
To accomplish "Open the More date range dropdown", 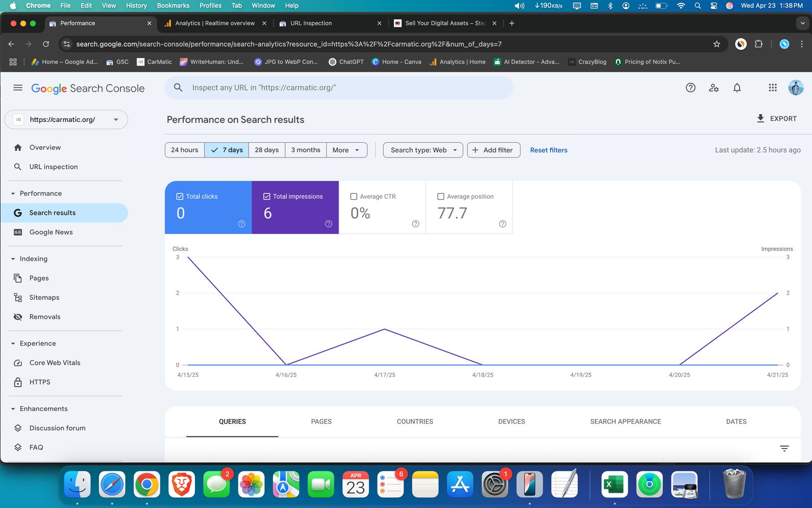I will 347,150.
